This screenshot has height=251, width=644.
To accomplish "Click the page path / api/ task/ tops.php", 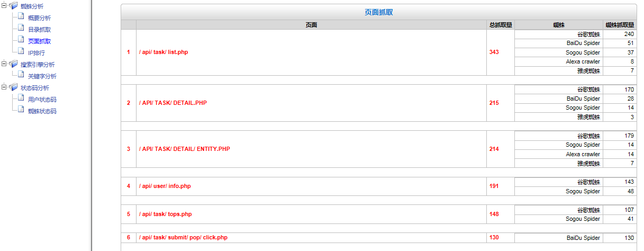I will pos(166,214).
